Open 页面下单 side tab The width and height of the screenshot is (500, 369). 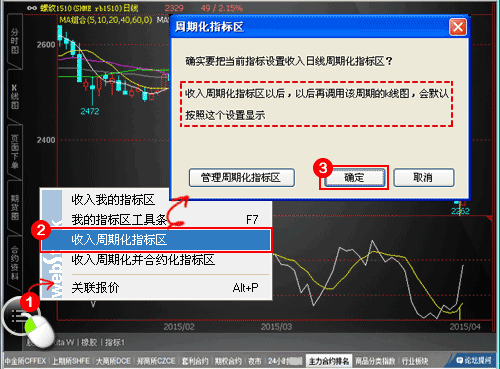[x=15, y=152]
